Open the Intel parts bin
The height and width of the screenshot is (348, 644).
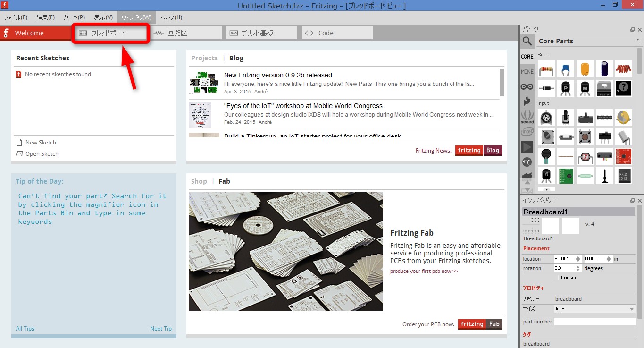[x=527, y=132]
